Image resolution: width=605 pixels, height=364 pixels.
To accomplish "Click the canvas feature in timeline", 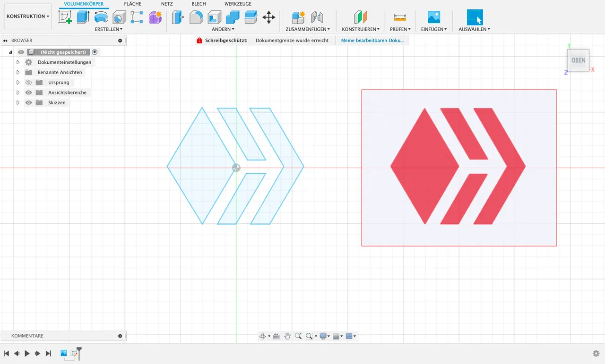I will tap(64, 353).
